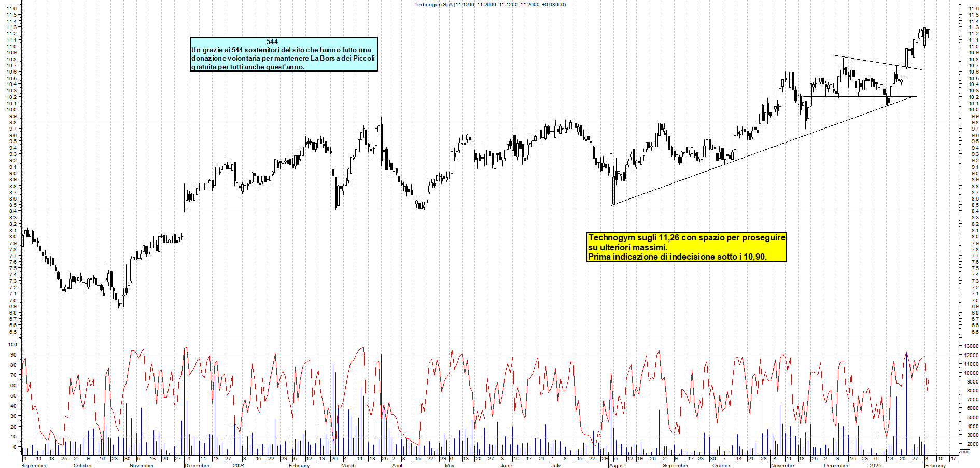Select the "544" heading in the cyan box
Image resolution: width=980 pixels, height=468 pixels.
click(272, 41)
